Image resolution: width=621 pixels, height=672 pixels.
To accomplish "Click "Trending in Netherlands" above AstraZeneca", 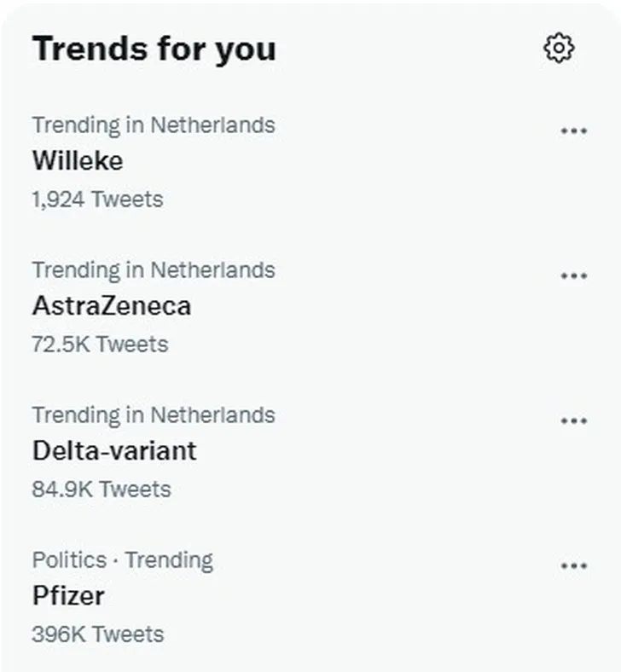I will 154,270.
